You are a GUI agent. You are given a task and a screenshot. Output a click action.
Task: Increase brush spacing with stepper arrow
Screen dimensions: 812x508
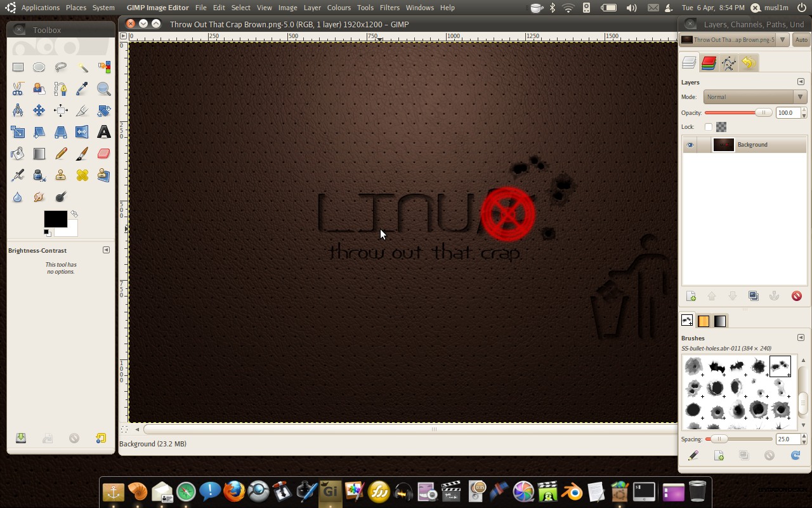[x=804, y=436]
